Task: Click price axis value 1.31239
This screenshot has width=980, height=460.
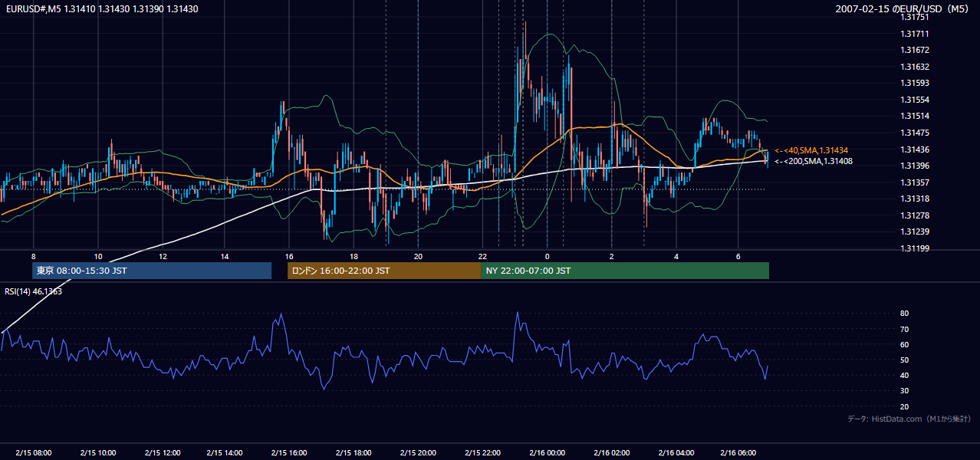Action: click(x=915, y=232)
